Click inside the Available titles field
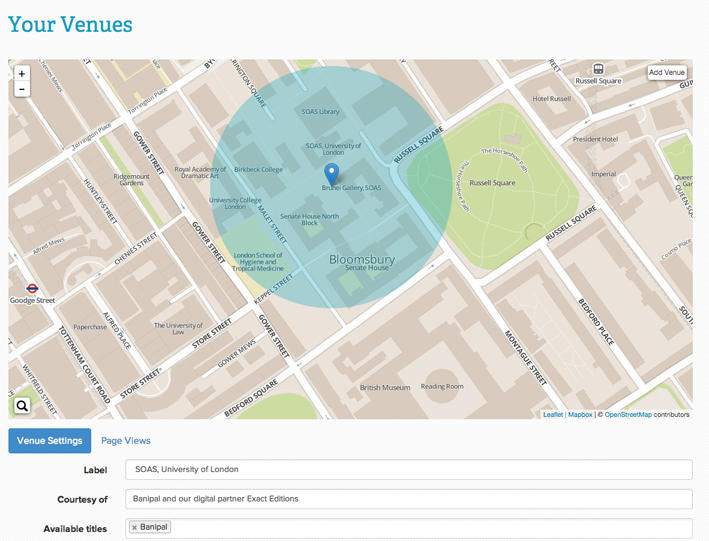The image size is (709, 541). tap(409, 528)
